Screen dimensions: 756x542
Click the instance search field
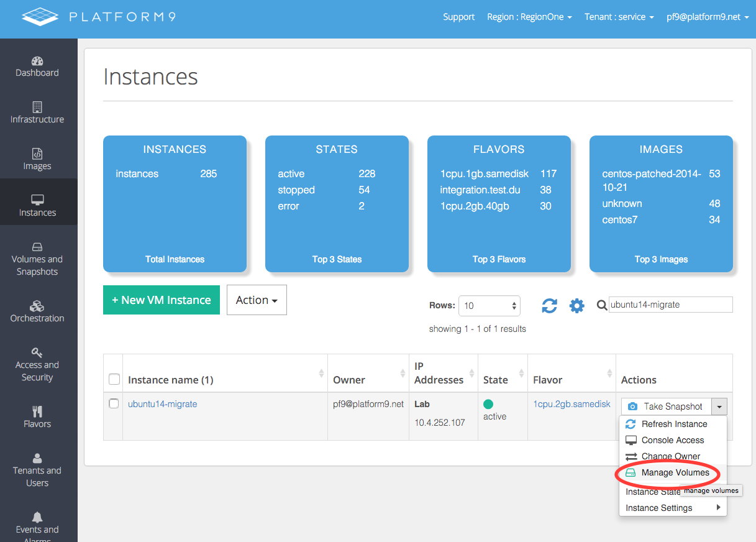670,305
